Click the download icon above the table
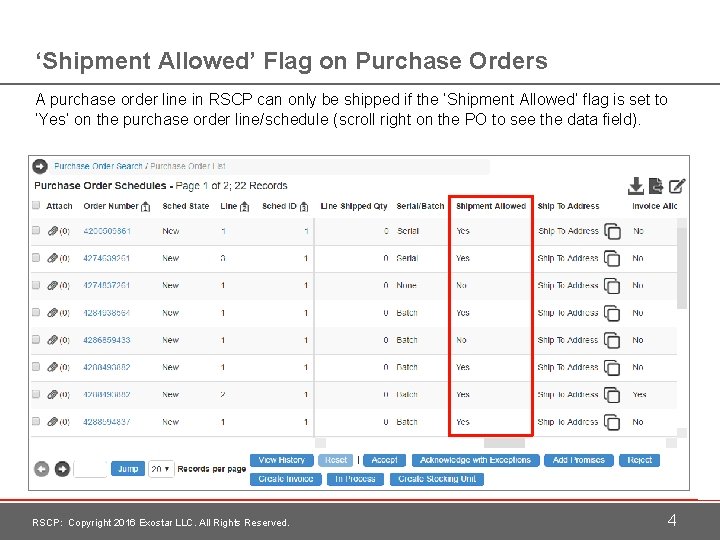 [636, 186]
